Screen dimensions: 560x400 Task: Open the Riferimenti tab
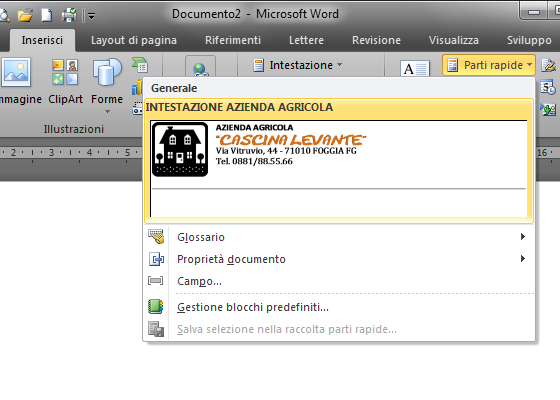tap(233, 40)
